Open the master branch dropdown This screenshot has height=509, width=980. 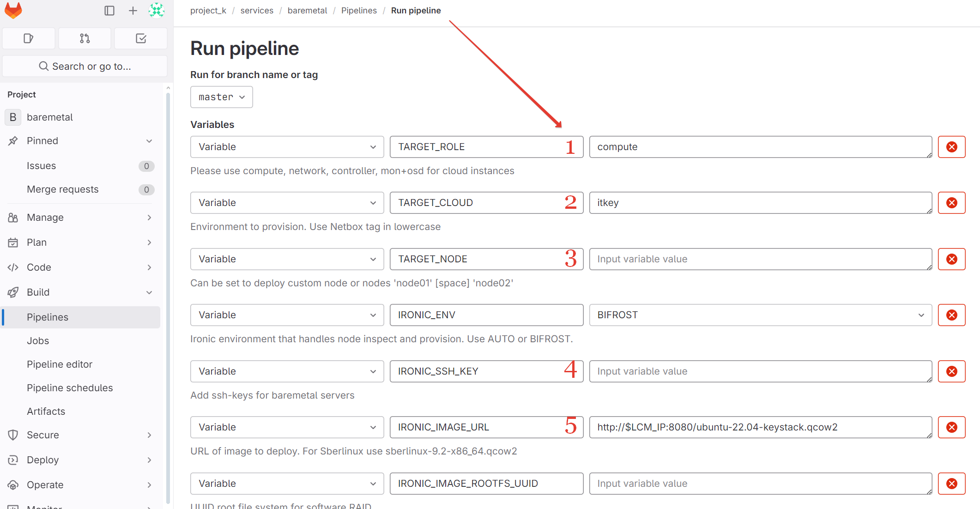[221, 97]
